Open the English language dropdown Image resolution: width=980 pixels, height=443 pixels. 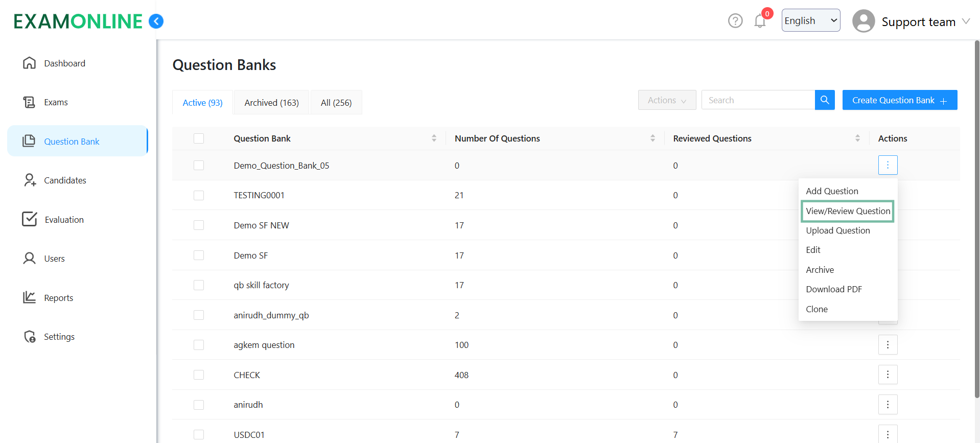(x=810, y=20)
